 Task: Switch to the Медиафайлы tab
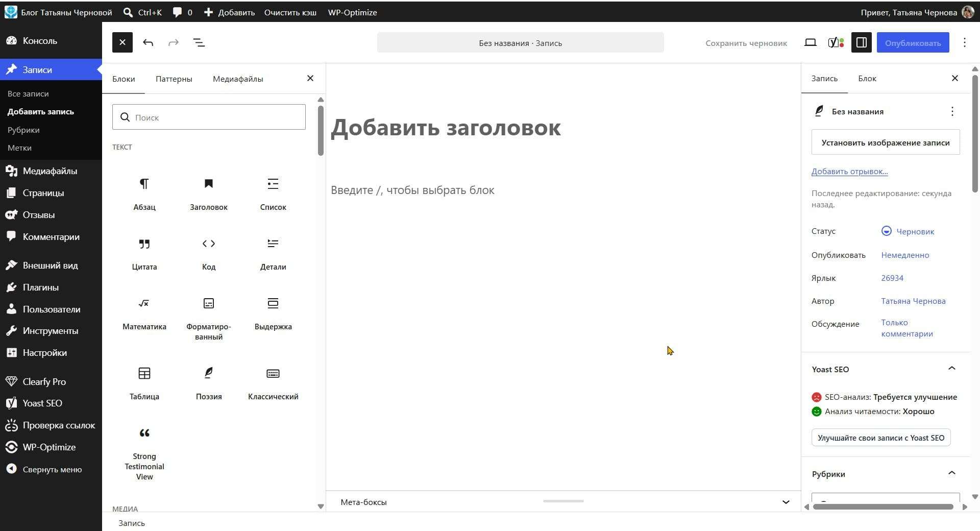point(238,79)
